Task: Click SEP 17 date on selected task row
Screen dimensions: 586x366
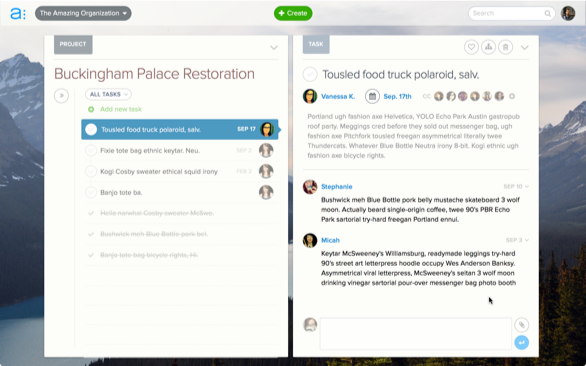Action: [246, 129]
